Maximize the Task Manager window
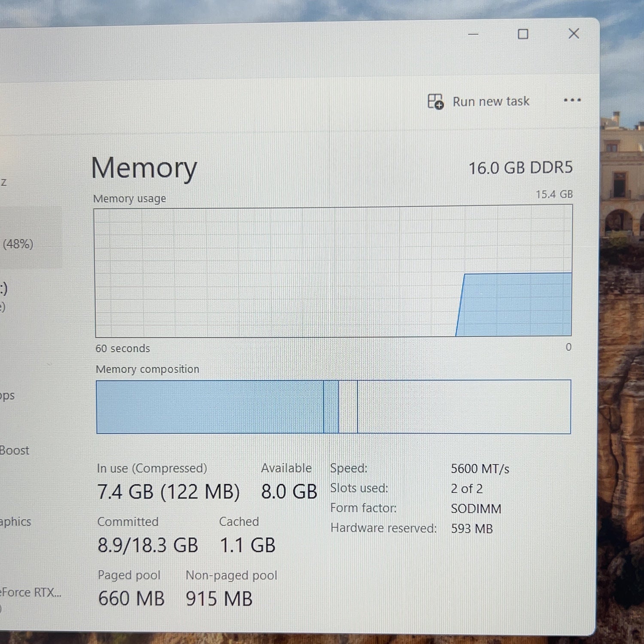This screenshot has width=644, height=644. [x=523, y=34]
